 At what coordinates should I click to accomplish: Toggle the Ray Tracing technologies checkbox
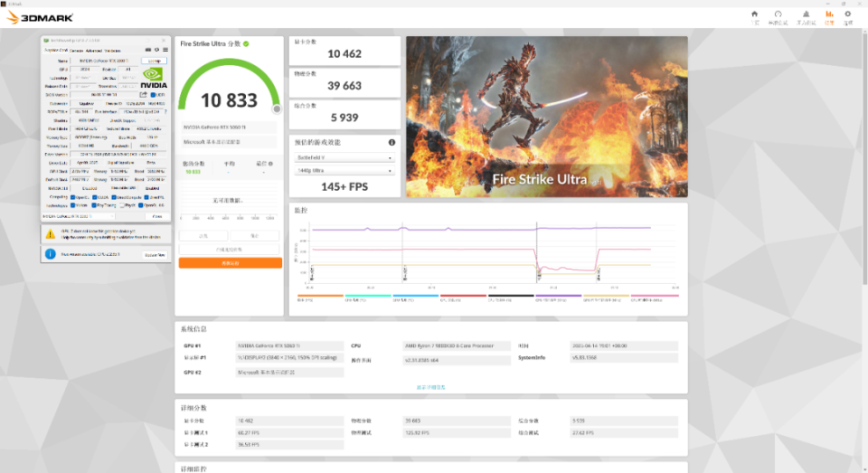[95, 205]
